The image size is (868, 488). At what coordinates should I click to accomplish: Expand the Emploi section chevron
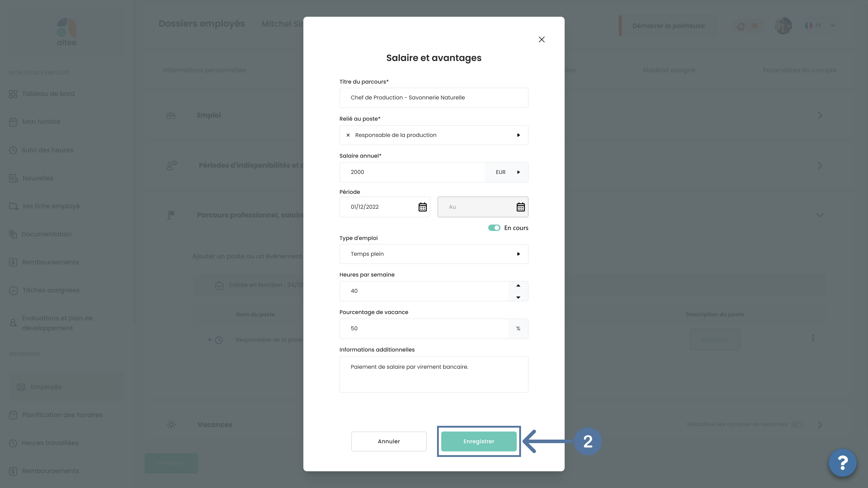tap(820, 116)
